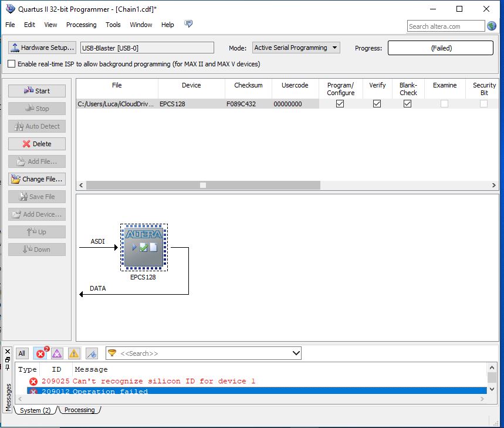This screenshot has width=504, height=428.
Task: Click the Auto Detect button
Action: (x=37, y=126)
